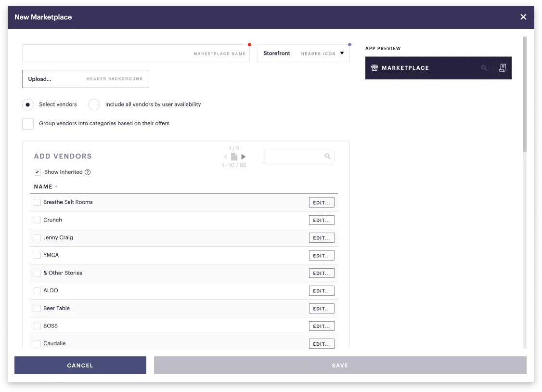The height and width of the screenshot is (392, 542).
Task: Edit the Caudalie vendor entry
Action: pos(322,344)
